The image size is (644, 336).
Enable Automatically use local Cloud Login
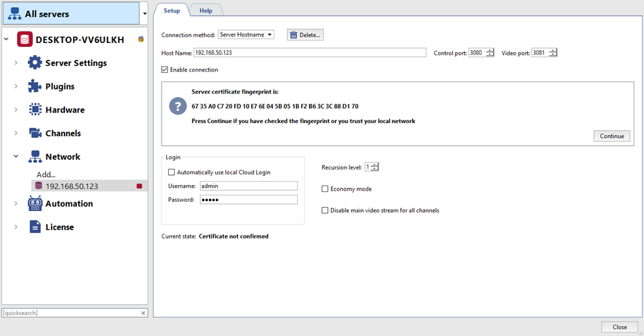click(x=171, y=173)
